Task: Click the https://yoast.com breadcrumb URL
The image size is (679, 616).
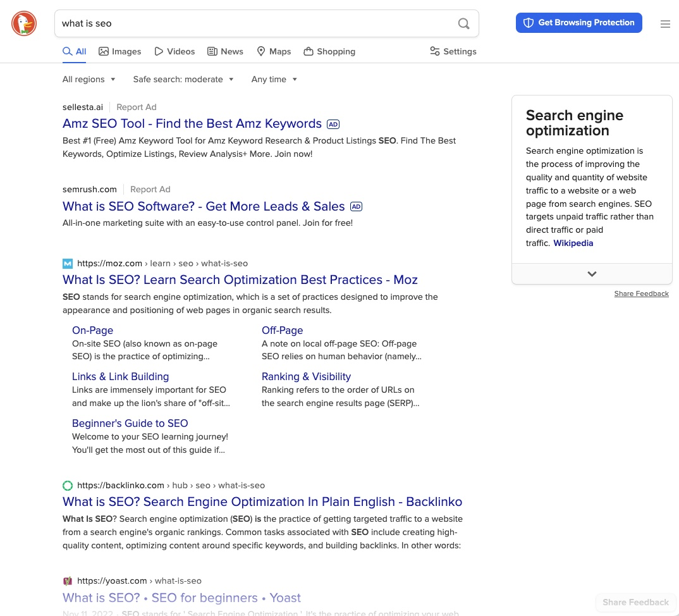Action: click(x=112, y=581)
